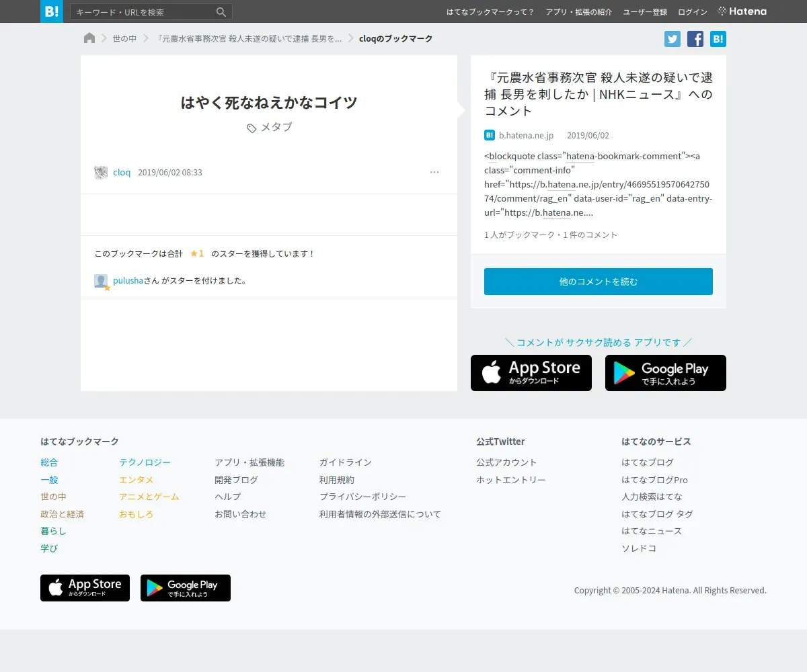Image resolution: width=807 pixels, height=672 pixels.
Task: Open 公式アカウント Twitter link
Action: pyautogui.click(x=506, y=462)
